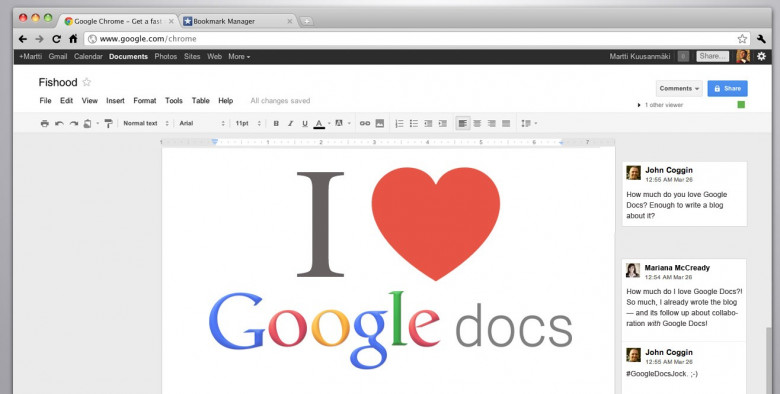Open the +Martti link in the Google bar

[30, 57]
